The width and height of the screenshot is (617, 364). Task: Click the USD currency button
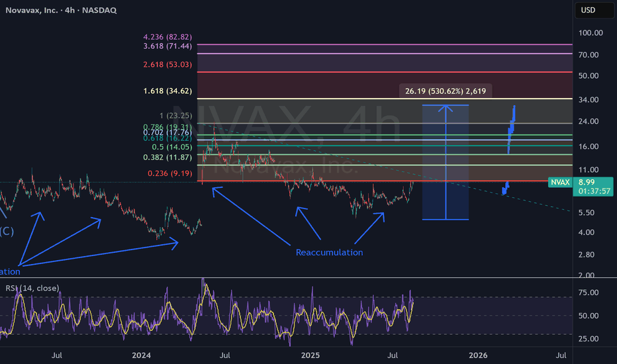pos(594,10)
